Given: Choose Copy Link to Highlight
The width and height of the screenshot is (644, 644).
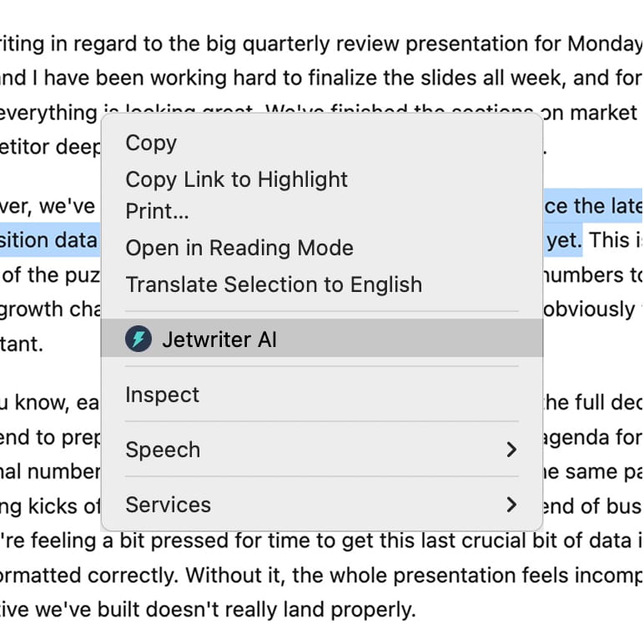Looking at the screenshot, I should [x=236, y=179].
